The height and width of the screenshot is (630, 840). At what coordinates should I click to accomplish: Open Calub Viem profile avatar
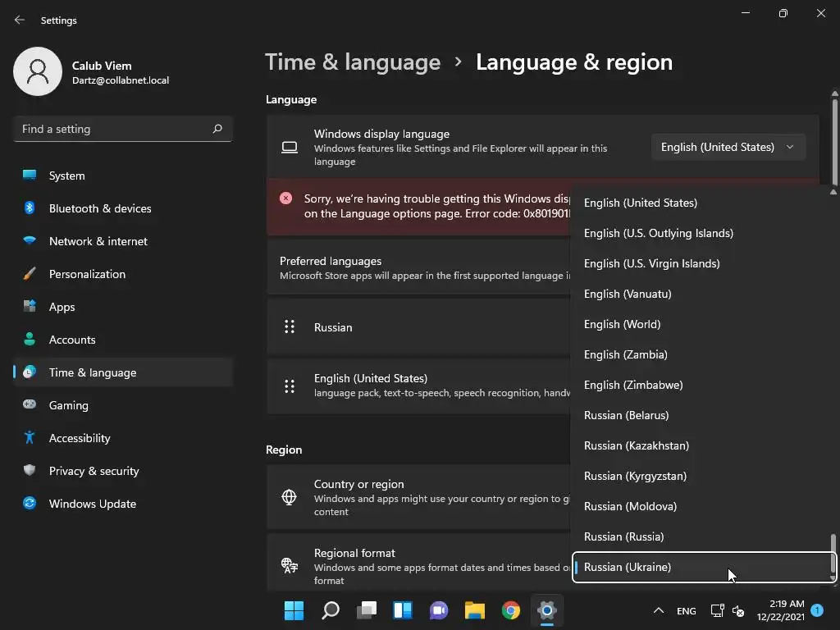pos(38,71)
